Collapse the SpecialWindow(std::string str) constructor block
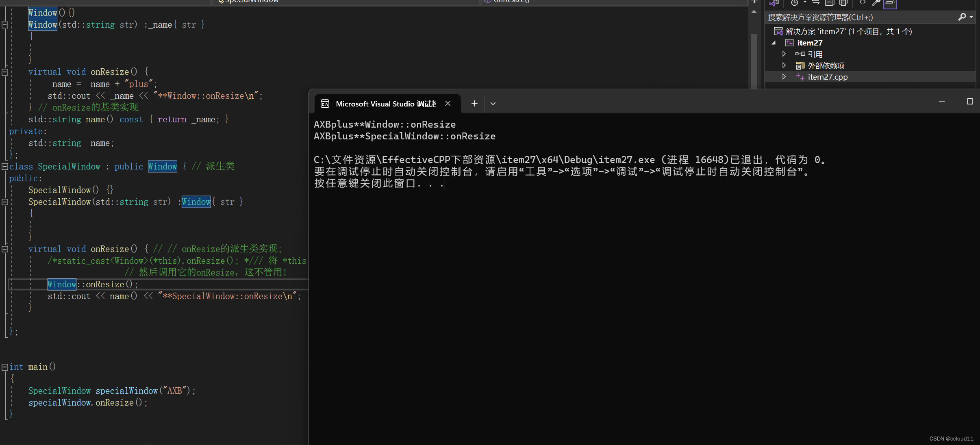The image size is (980, 445). [5, 202]
